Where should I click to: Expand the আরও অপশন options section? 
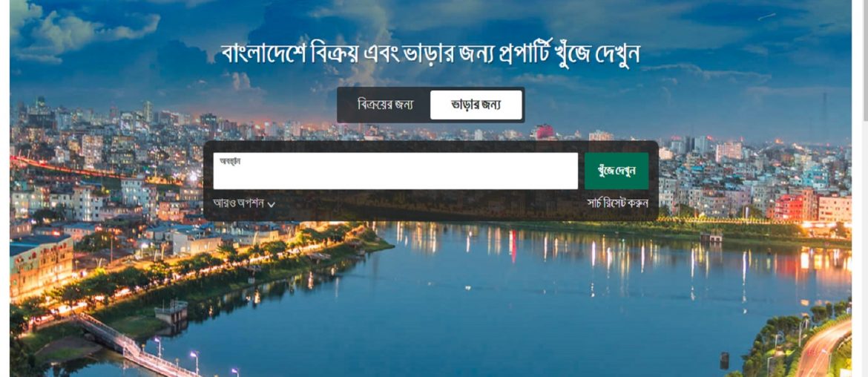(244, 203)
